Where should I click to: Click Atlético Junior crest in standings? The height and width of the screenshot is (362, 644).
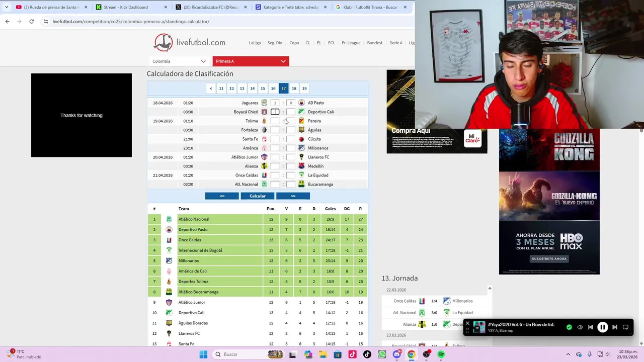(x=169, y=302)
